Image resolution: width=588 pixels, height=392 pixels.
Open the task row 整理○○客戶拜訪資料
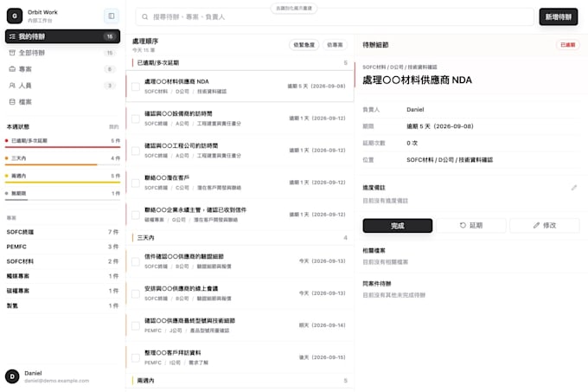coord(240,357)
